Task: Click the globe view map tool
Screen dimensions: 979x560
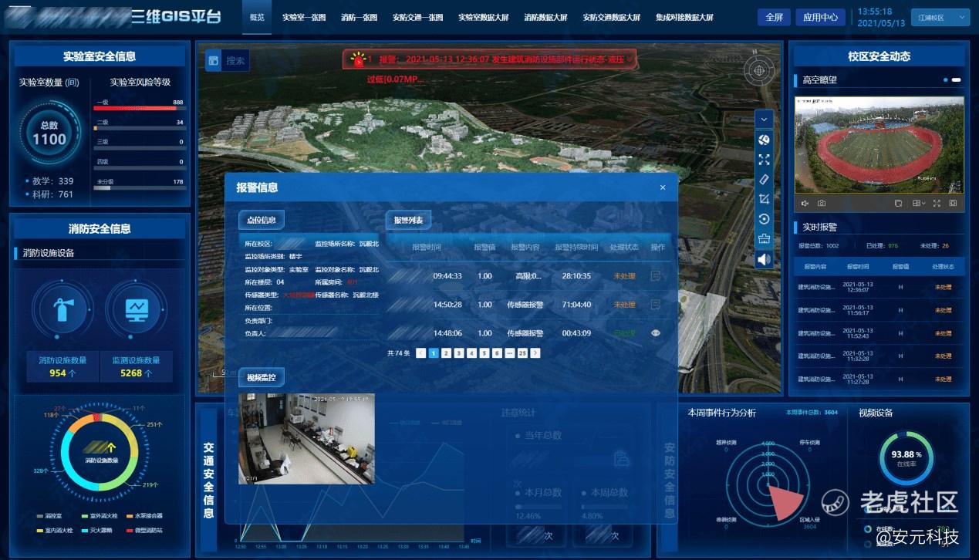Action: pos(764,140)
